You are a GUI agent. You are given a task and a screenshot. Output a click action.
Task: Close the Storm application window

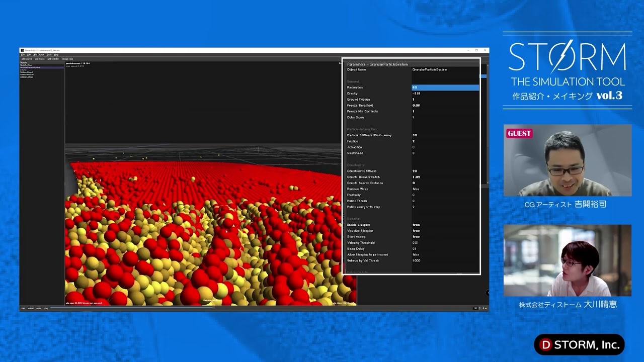[x=485, y=50]
